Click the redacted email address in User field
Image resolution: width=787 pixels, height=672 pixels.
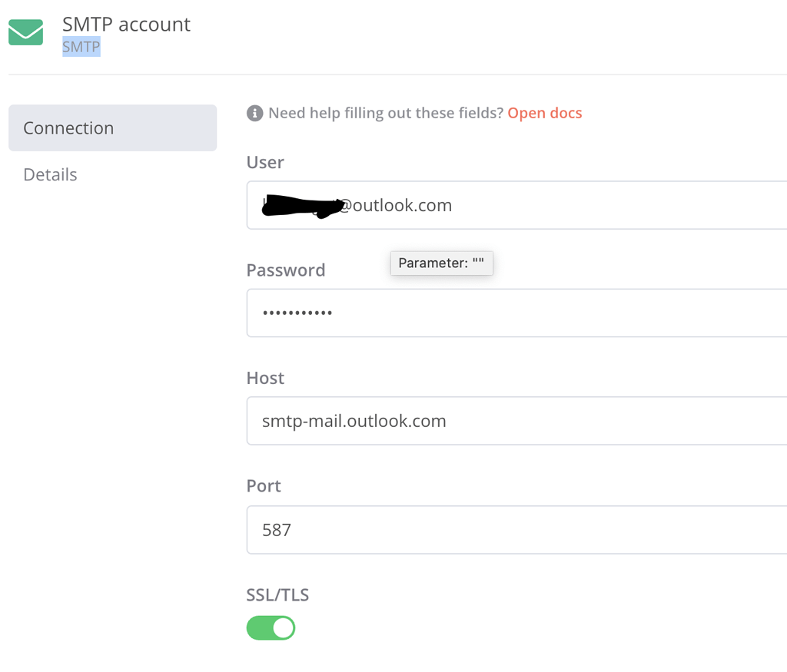pos(300,205)
